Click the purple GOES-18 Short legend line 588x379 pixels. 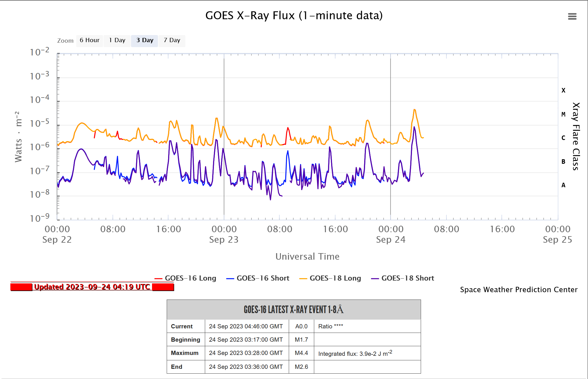375,279
